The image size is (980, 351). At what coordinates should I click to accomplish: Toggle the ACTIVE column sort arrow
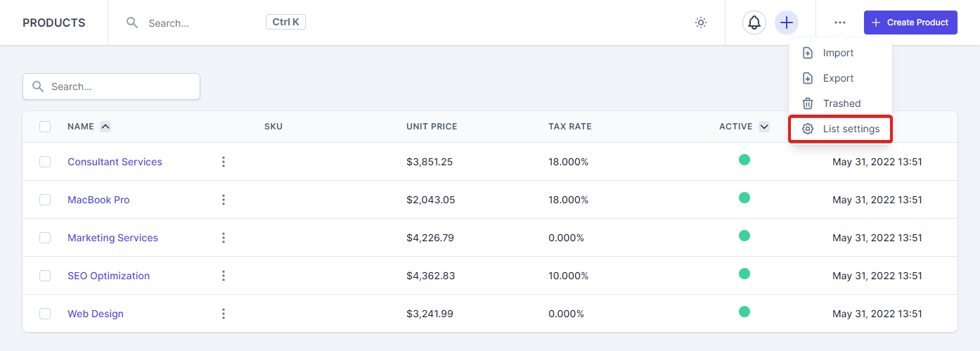764,127
